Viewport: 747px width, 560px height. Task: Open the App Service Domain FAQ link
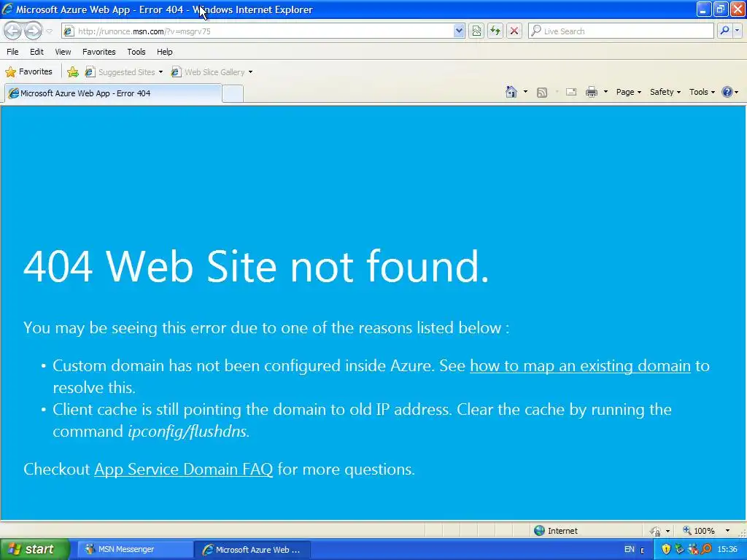coord(183,469)
